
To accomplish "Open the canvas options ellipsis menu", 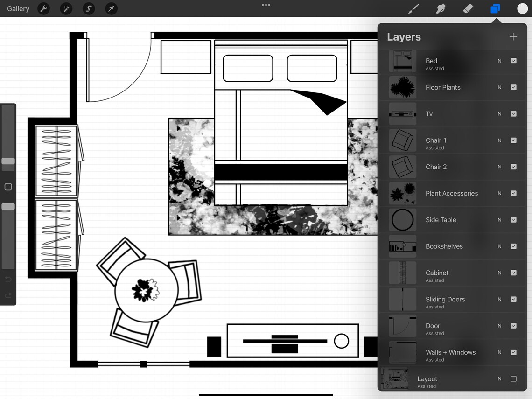I will tap(266, 5).
